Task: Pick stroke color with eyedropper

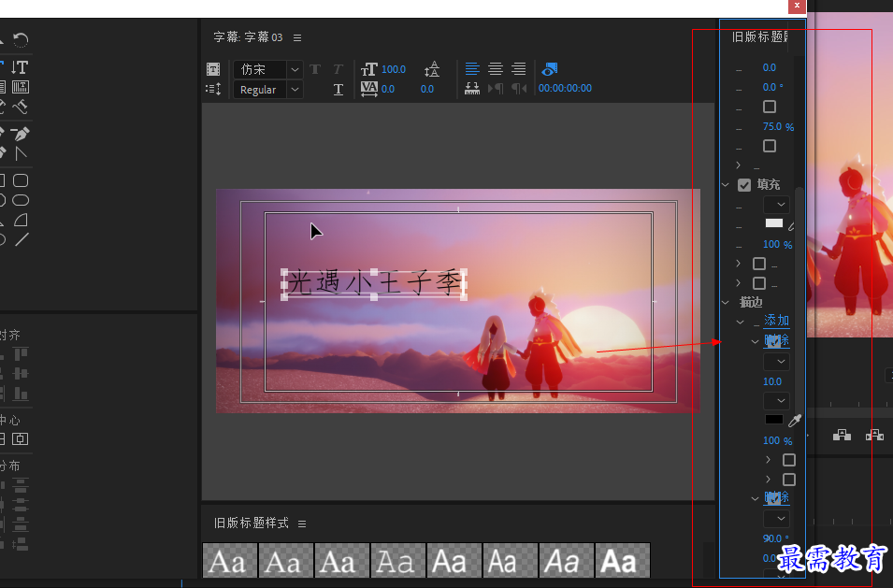Action: pos(795,421)
